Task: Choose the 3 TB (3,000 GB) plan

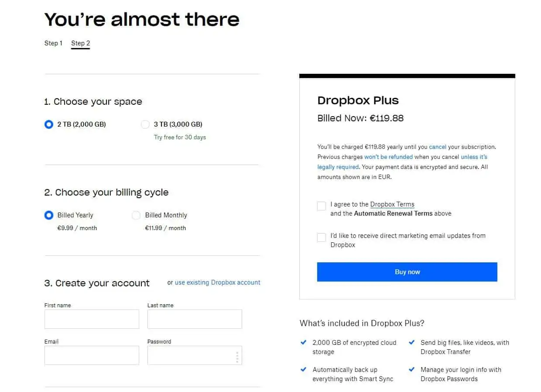Action: [x=145, y=124]
